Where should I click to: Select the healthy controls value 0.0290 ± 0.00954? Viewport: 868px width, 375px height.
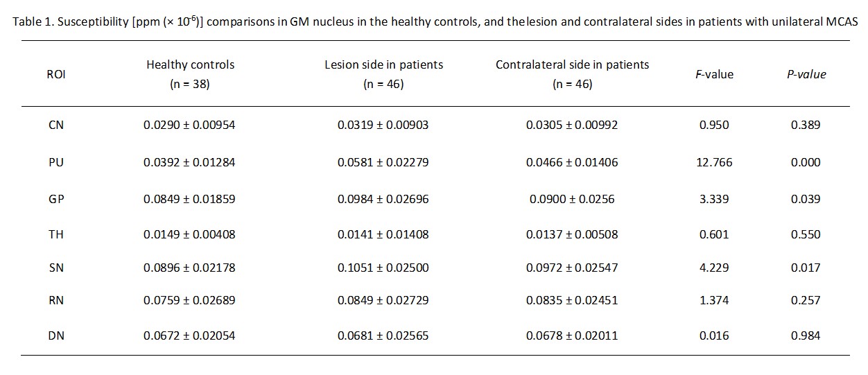click(189, 125)
